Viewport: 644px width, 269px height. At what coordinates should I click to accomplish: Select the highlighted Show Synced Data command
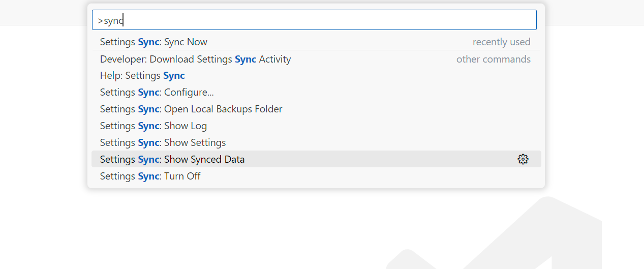click(316, 159)
